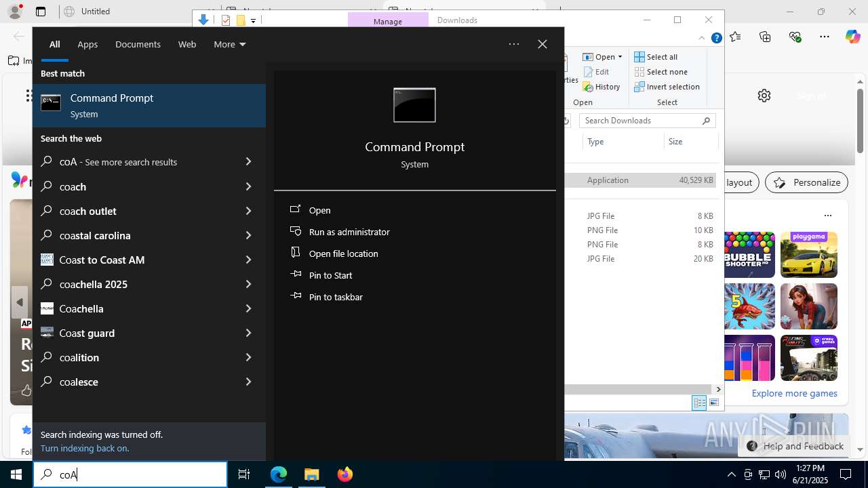
Task: Click the taskbar search box
Action: [x=130, y=474]
